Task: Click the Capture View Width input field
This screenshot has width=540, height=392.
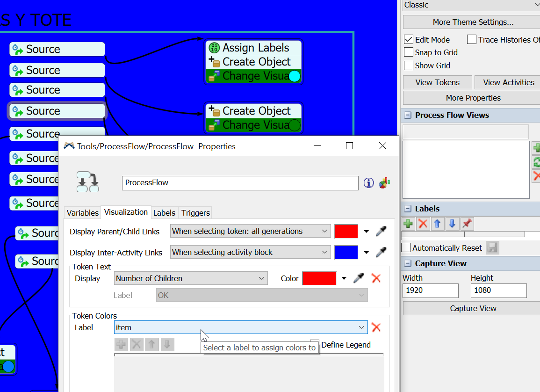Action: click(x=430, y=290)
